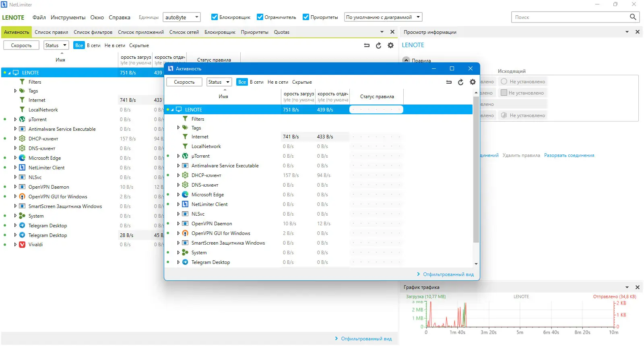Select the Все filter in the main window

coord(79,45)
